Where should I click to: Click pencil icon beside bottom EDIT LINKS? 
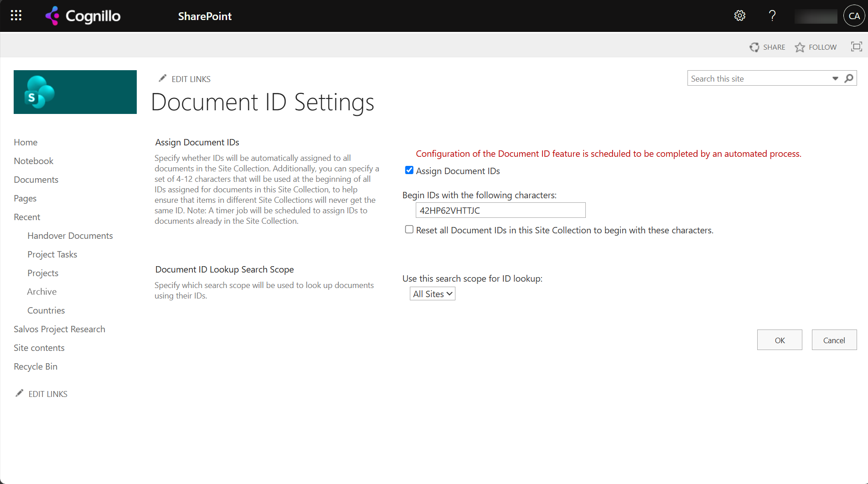[x=19, y=393]
